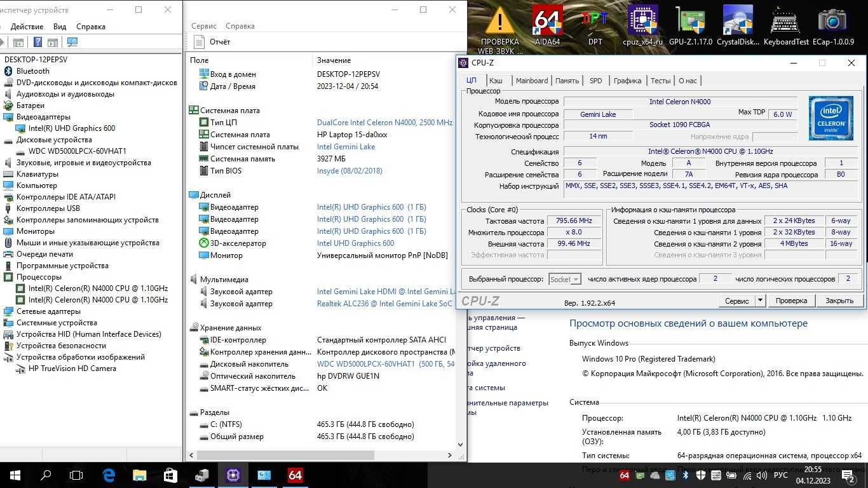Open the dropdown arrow next to Сервис in CPU-Z

pos(760,301)
